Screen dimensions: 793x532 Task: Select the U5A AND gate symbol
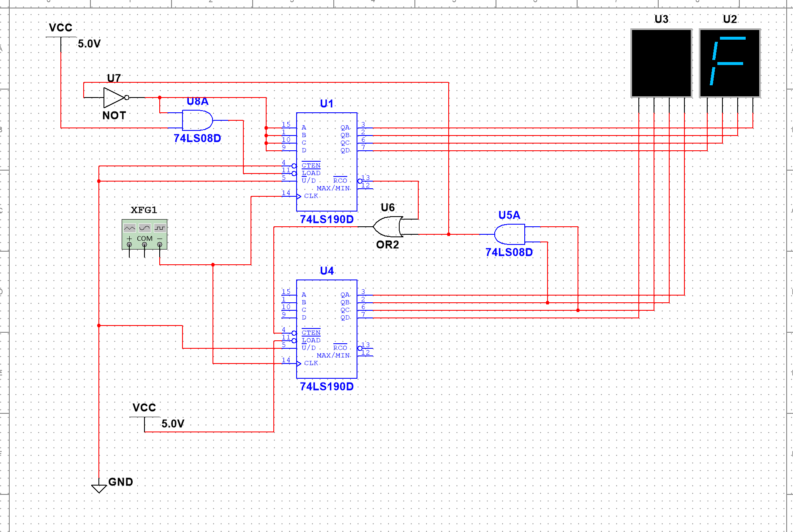coord(510,234)
